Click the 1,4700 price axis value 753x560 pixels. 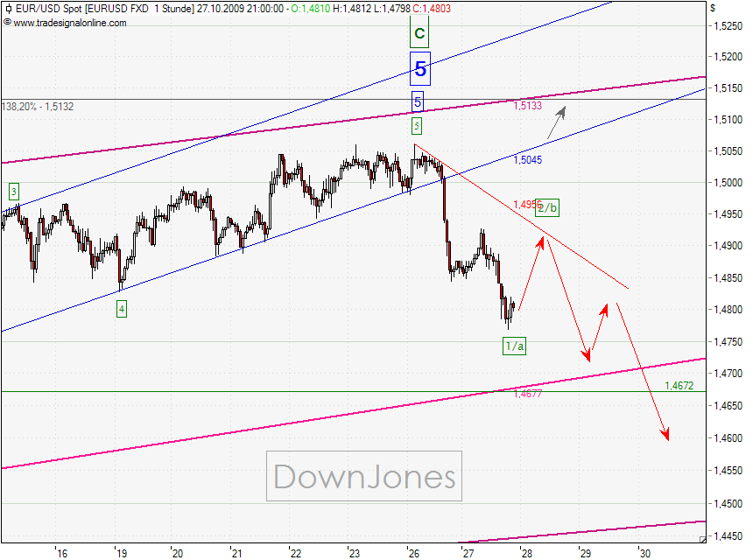coord(728,374)
